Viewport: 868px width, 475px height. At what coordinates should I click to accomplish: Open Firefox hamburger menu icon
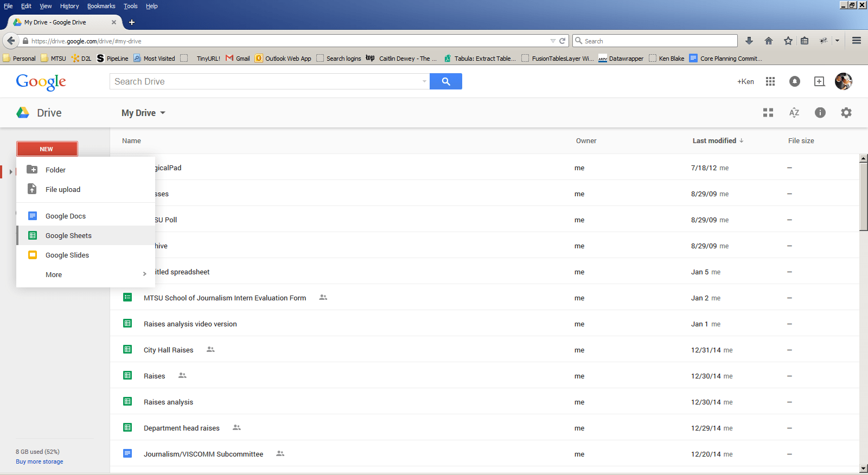pos(857,41)
